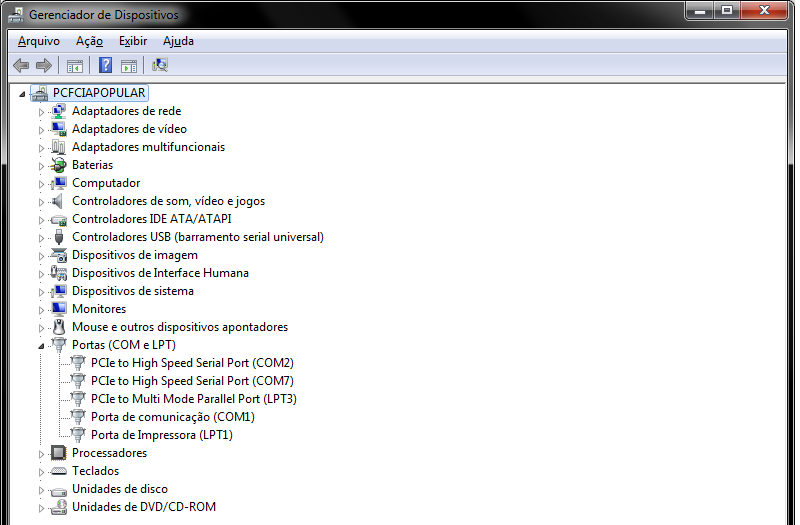Click the IDE ATA/ATAPI controllers icon
This screenshot has width=800, height=525.
pos(59,220)
